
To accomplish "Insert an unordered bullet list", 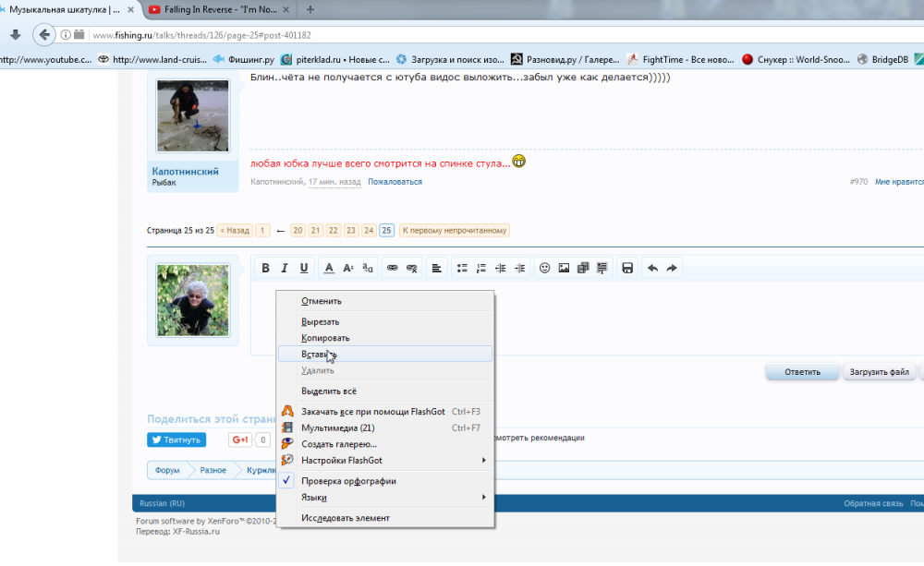I will click(x=462, y=269).
